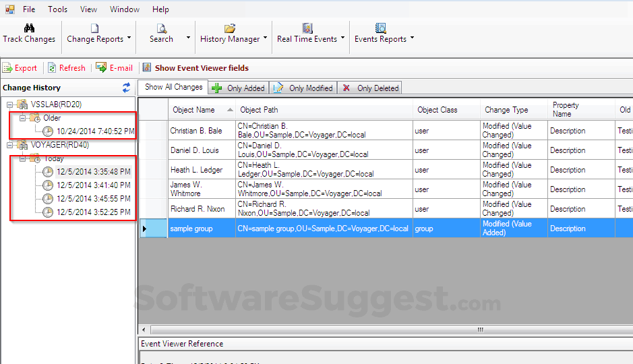Open the Real Time Events dropdown arrow

(342, 38)
